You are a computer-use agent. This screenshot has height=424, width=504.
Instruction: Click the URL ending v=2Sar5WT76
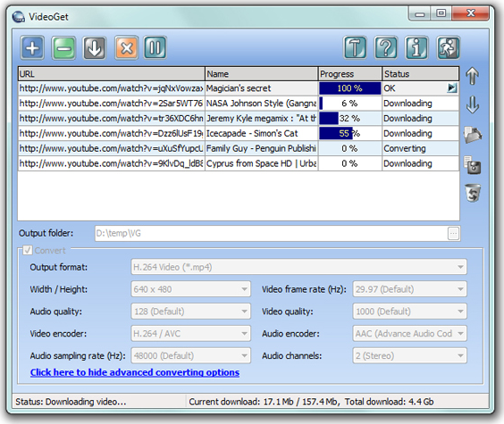pos(111,104)
